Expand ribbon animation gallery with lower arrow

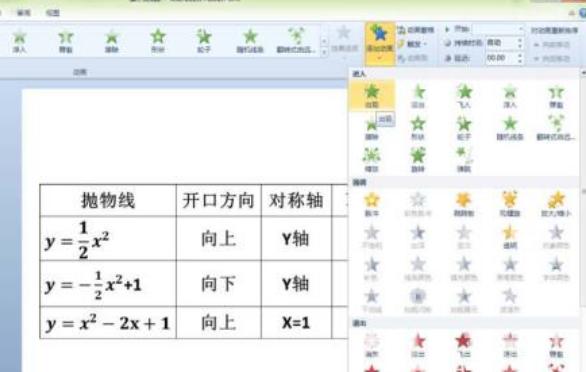click(324, 52)
